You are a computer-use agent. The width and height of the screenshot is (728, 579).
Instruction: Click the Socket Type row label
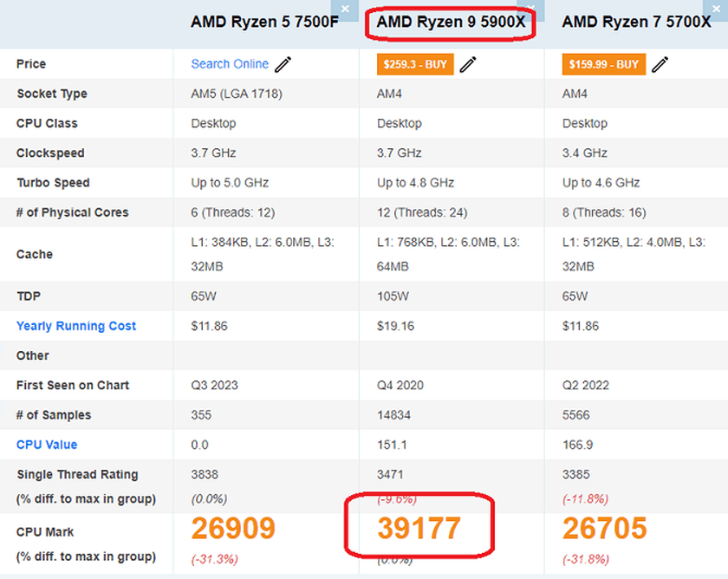click(x=52, y=94)
